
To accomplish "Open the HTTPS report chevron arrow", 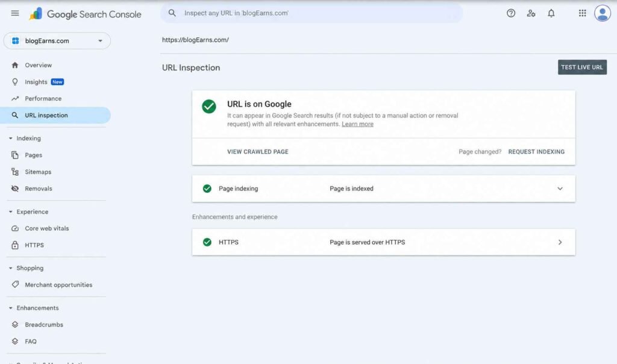I will pos(560,242).
